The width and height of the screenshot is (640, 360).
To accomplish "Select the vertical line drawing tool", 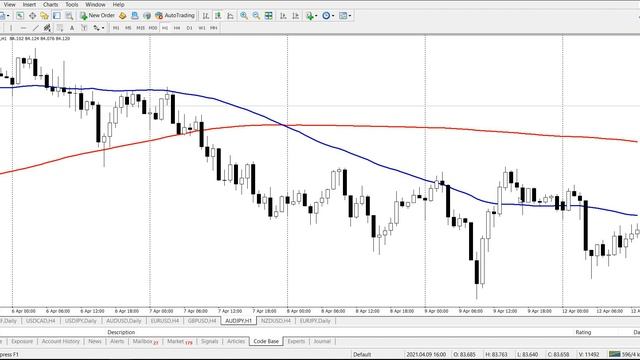I will (11, 28).
